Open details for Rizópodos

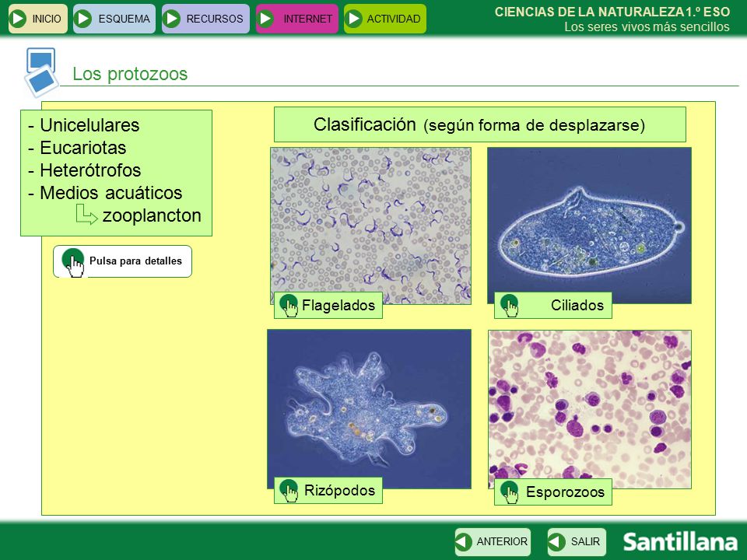coord(328,491)
